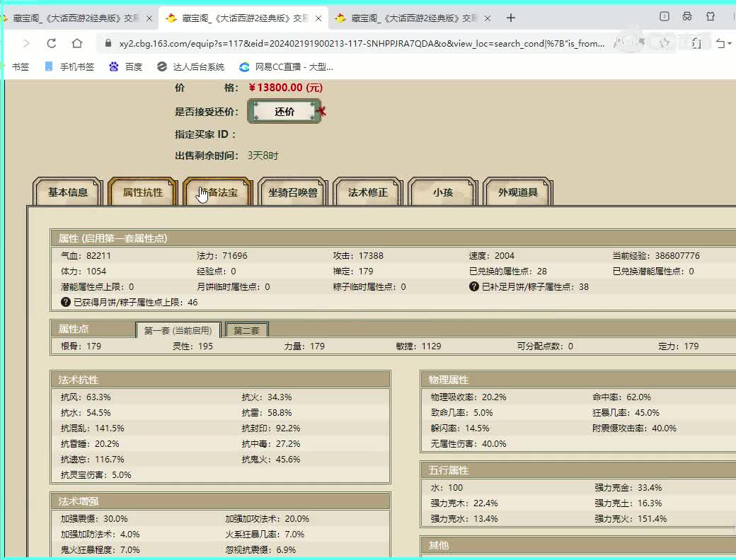Click remaining sale time 3天8时
Screen dimensions: 736x560
263,156
